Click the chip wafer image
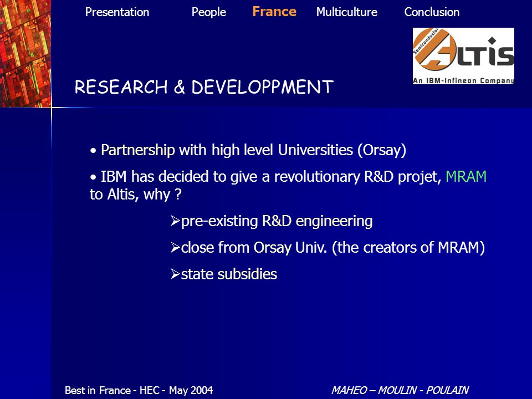532x399 pixels. click(25, 54)
